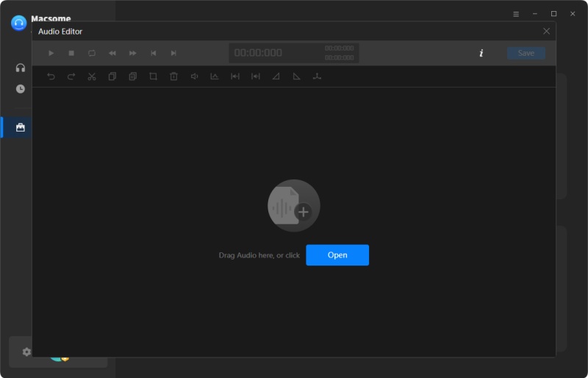Click the 'Drag Audio here, or click' text

(259, 256)
